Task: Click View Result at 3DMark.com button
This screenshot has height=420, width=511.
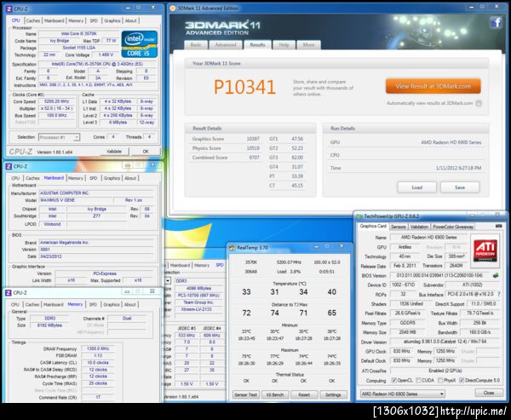Action: click(433, 86)
